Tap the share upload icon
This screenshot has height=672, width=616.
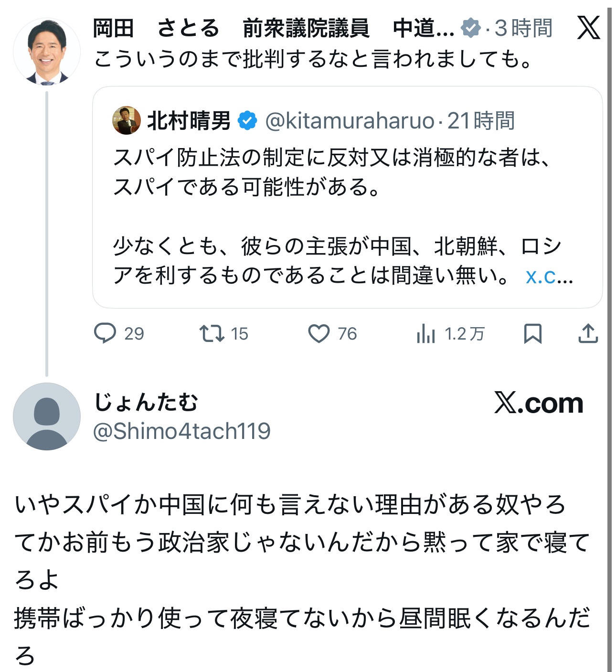tap(588, 333)
